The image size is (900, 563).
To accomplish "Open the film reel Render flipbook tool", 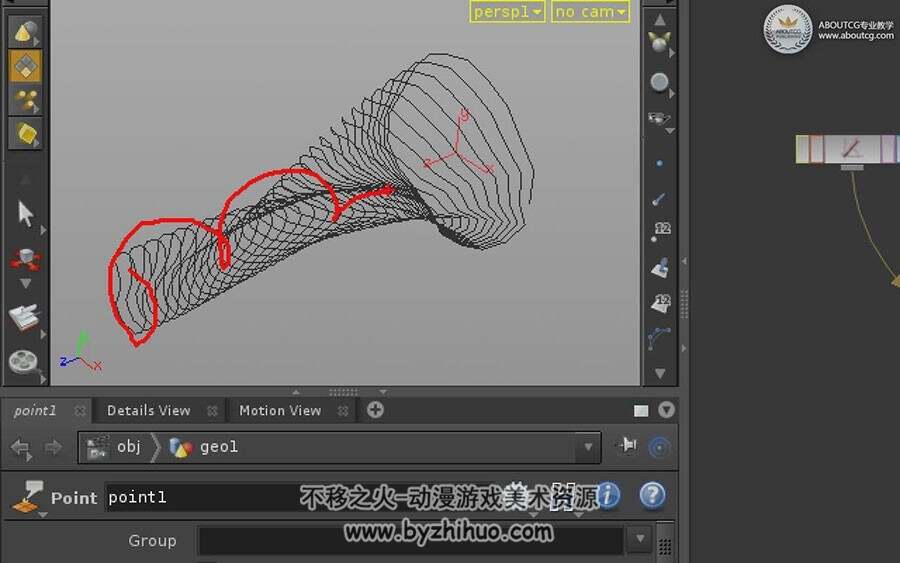I will [x=24, y=362].
